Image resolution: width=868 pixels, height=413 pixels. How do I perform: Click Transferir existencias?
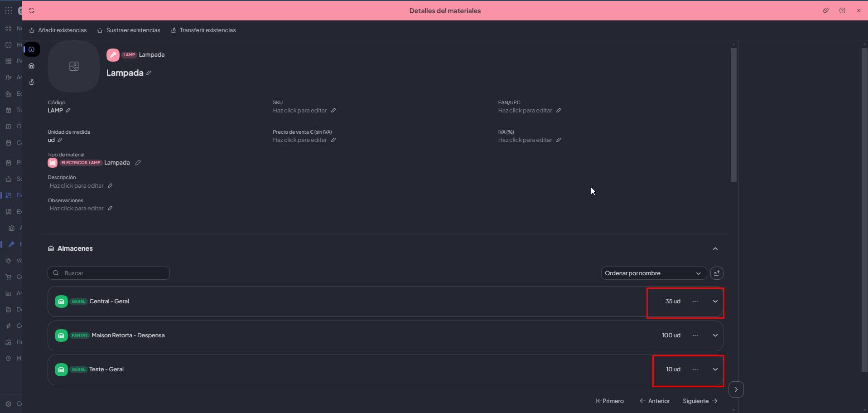pos(203,30)
